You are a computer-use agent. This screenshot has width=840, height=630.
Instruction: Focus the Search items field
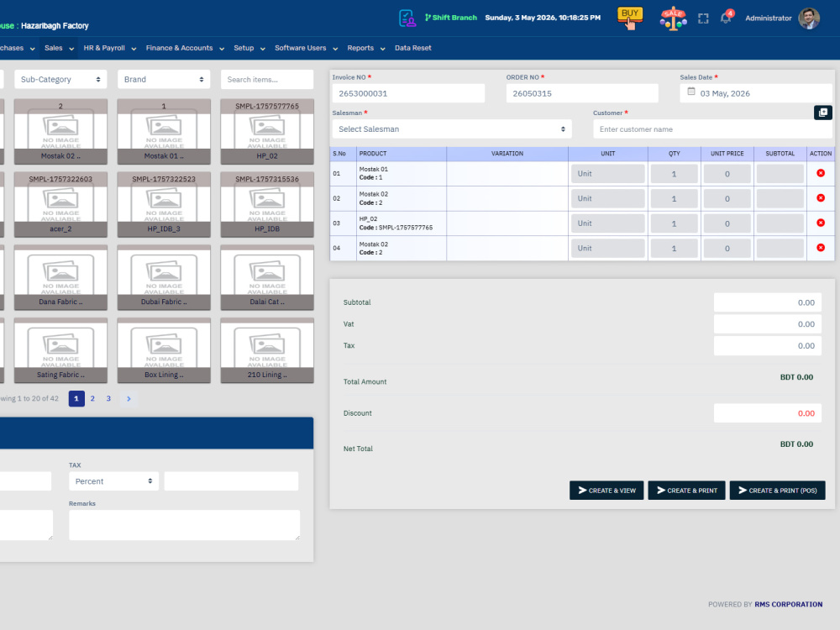[x=267, y=79]
